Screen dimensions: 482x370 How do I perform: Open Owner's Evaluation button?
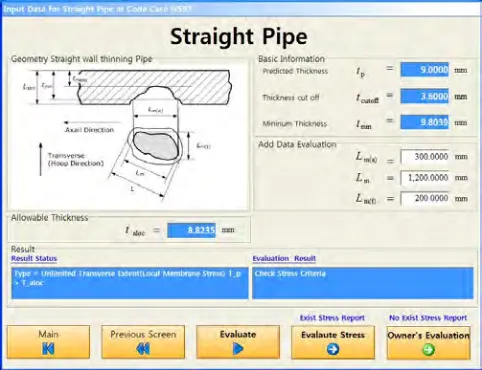point(428,343)
